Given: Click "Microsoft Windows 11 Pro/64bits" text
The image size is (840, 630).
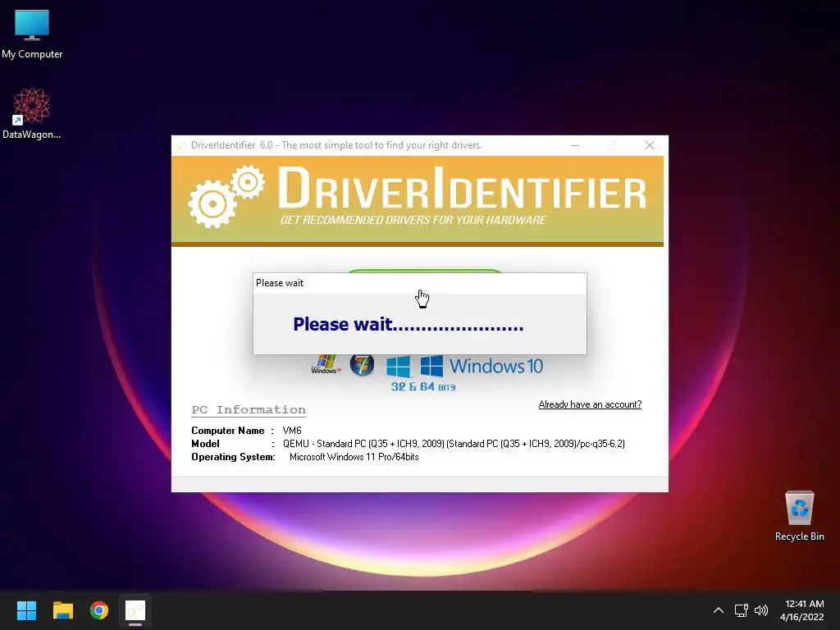Looking at the screenshot, I should 354,457.
